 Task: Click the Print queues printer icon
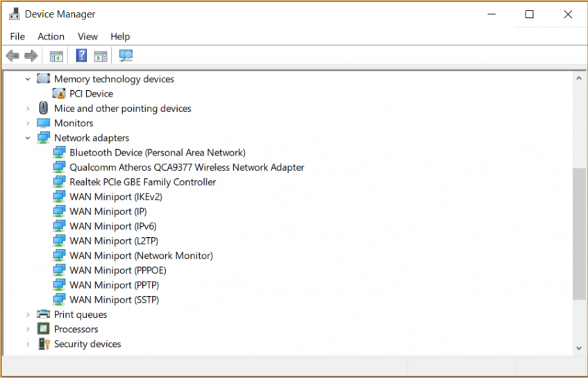point(44,314)
